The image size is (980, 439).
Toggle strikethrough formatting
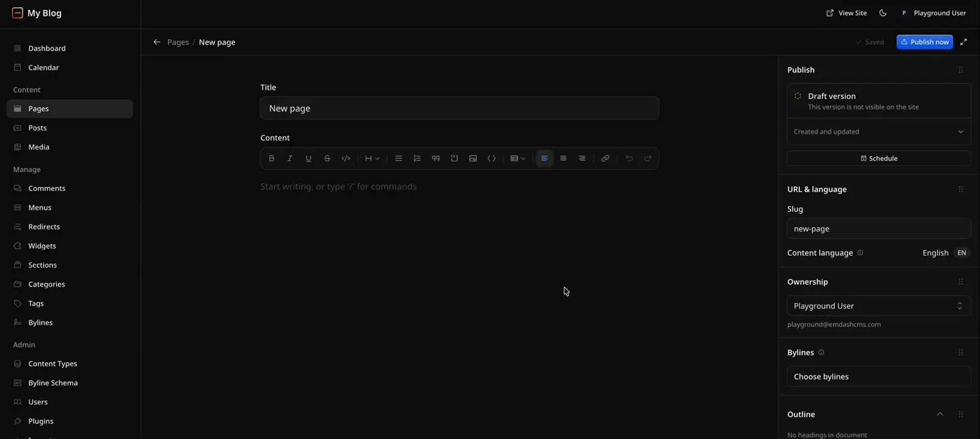point(327,159)
